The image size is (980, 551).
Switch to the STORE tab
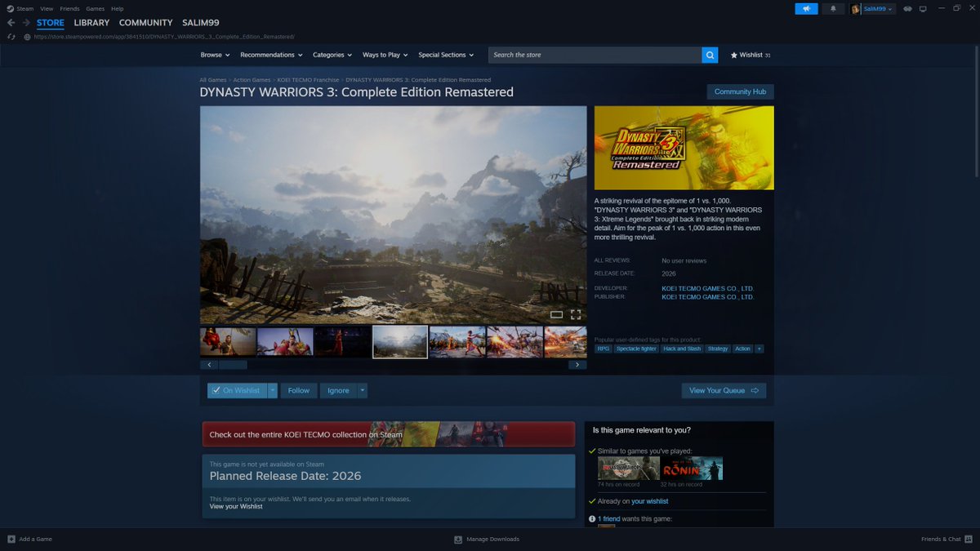51,23
